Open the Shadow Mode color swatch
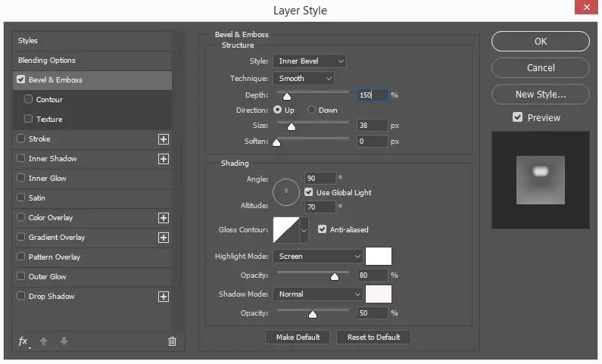 pyautogui.click(x=379, y=294)
